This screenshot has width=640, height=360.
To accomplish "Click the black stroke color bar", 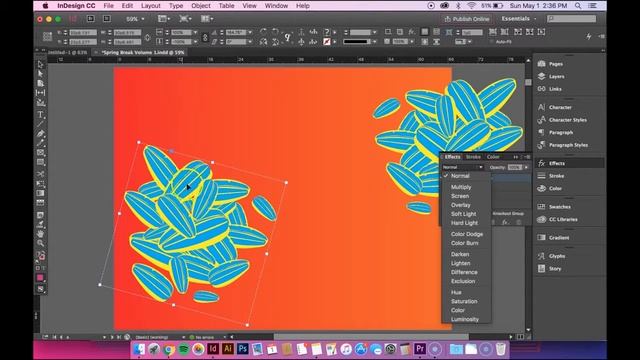I will 357,42.
